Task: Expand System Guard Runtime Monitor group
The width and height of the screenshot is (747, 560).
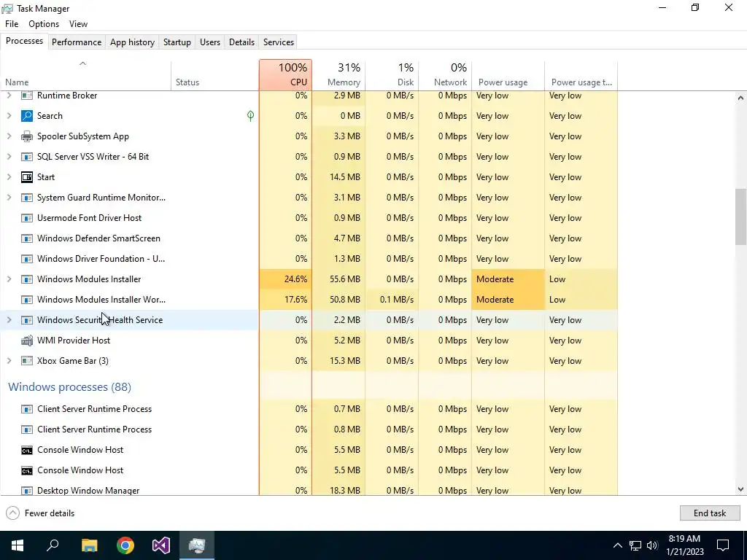Action: click(x=9, y=198)
